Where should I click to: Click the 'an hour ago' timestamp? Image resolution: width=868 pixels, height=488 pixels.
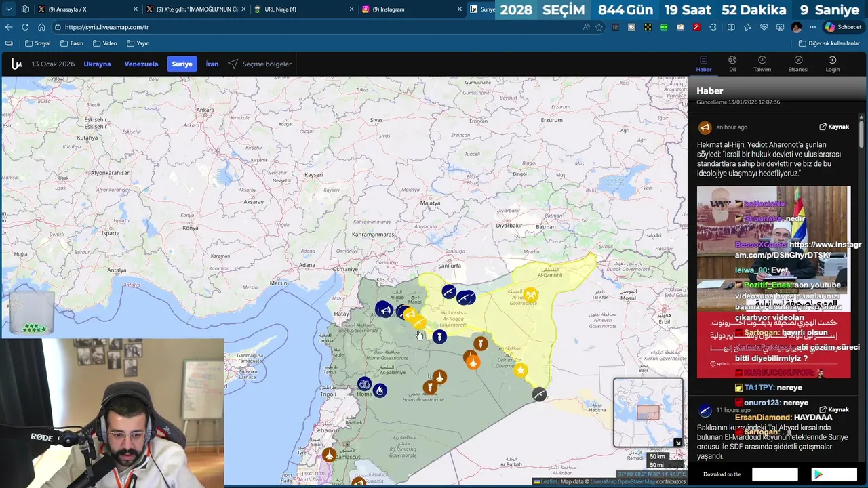pyautogui.click(x=732, y=127)
